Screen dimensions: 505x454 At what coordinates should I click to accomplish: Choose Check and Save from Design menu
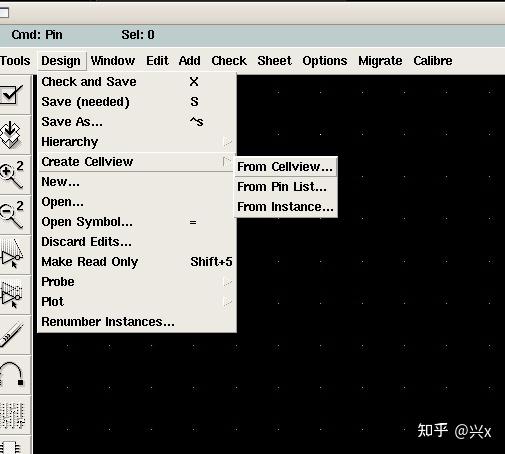pyautogui.click(x=137, y=82)
